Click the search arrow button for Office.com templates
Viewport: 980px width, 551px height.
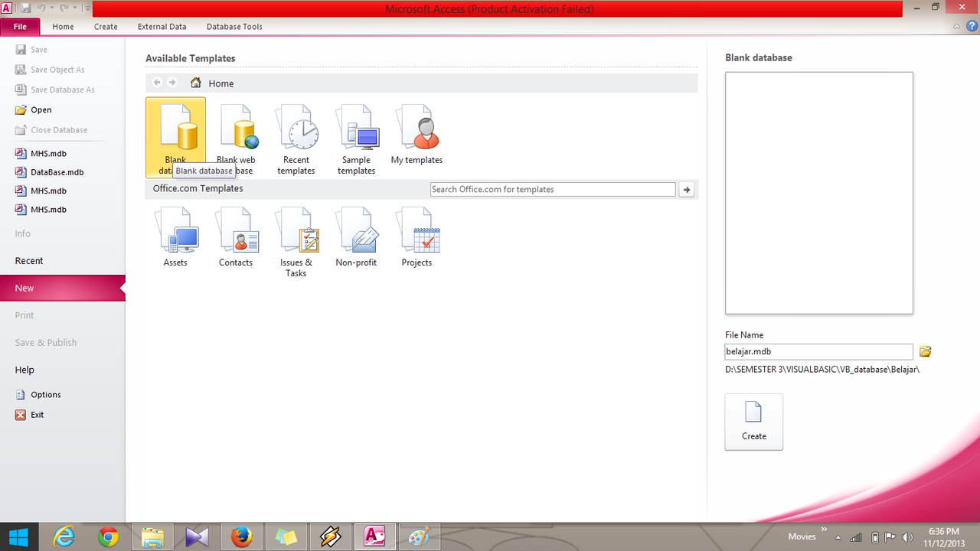tap(687, 190)
